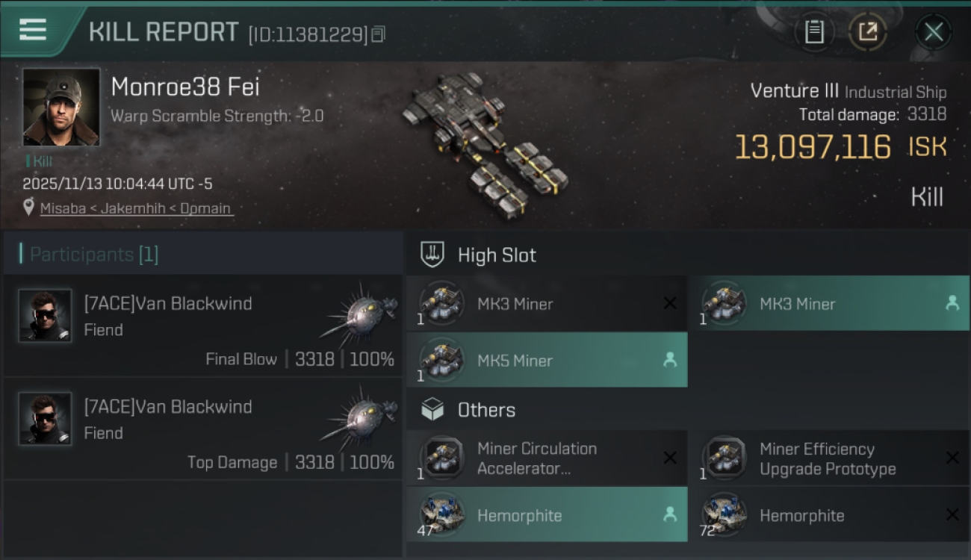This screenshot has width=971, height=560.
Task: Close the kill report window
Action: (x=933, y=31)
